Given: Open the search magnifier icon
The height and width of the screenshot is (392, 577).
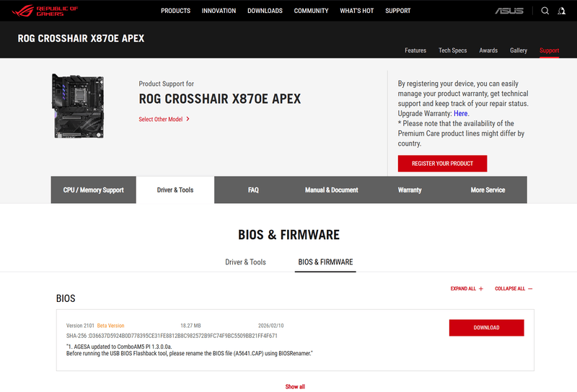Looking at the screenshot, I should click(545, 11).
